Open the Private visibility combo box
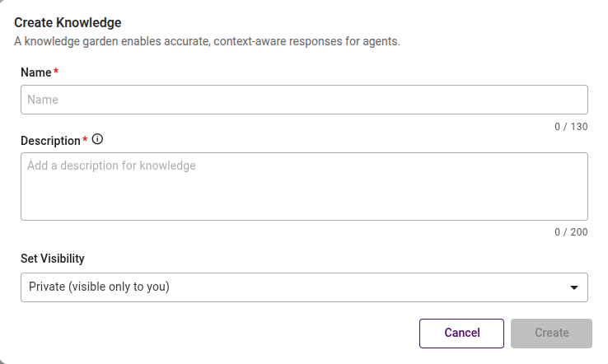The width and height of the screenshot is (608, 364). [304, 287]
